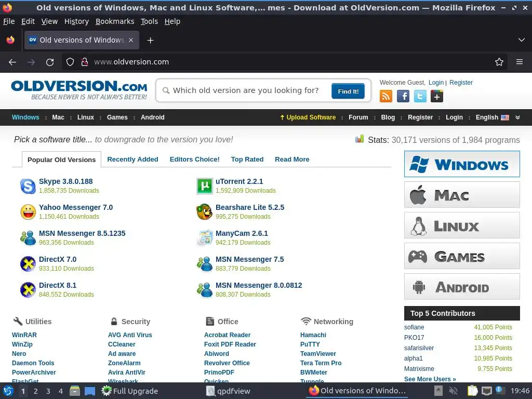Open the RSS feed icon

pyautogui.click(x=386, y=96)
